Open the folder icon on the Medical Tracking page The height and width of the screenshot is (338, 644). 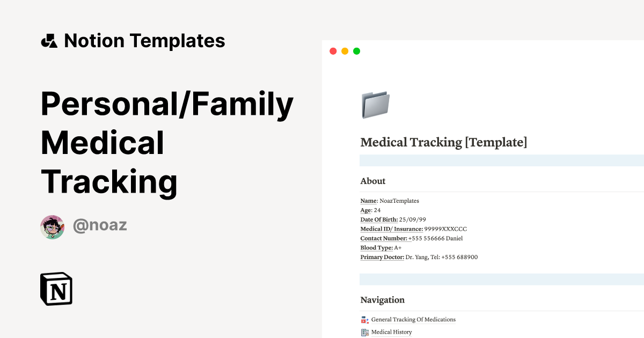[x=376, y=104]
